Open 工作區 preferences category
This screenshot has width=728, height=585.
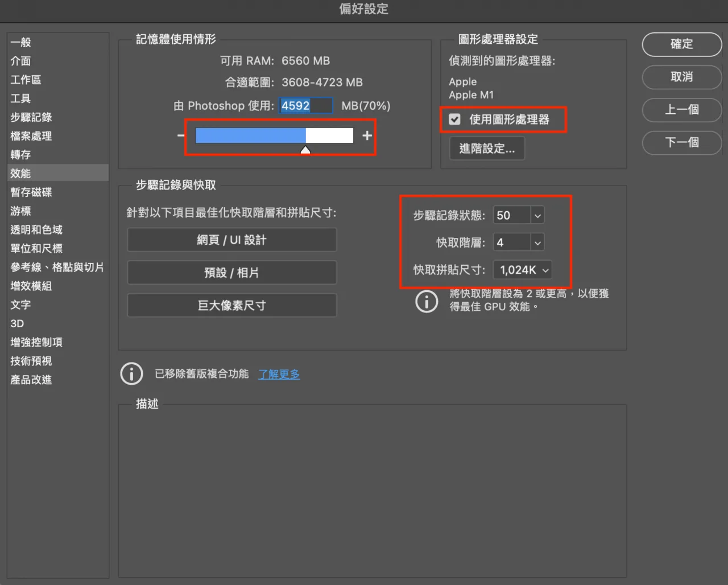pos(57,80)
